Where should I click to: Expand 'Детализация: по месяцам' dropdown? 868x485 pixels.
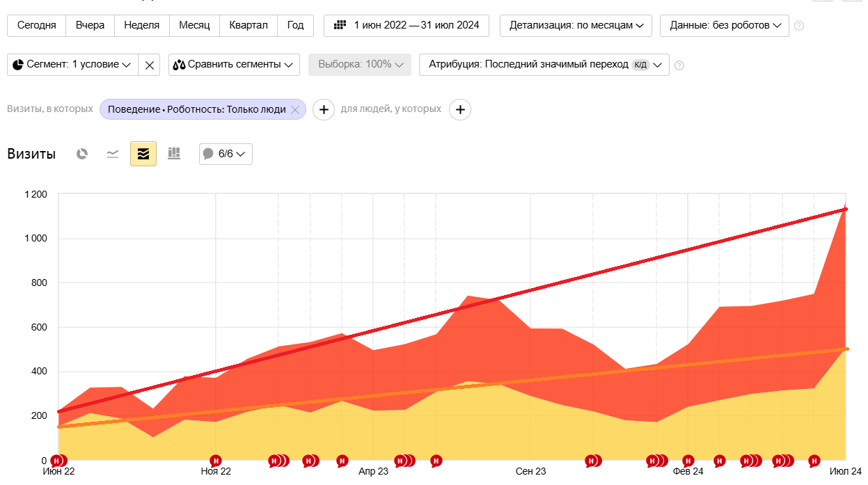(576, 26)
